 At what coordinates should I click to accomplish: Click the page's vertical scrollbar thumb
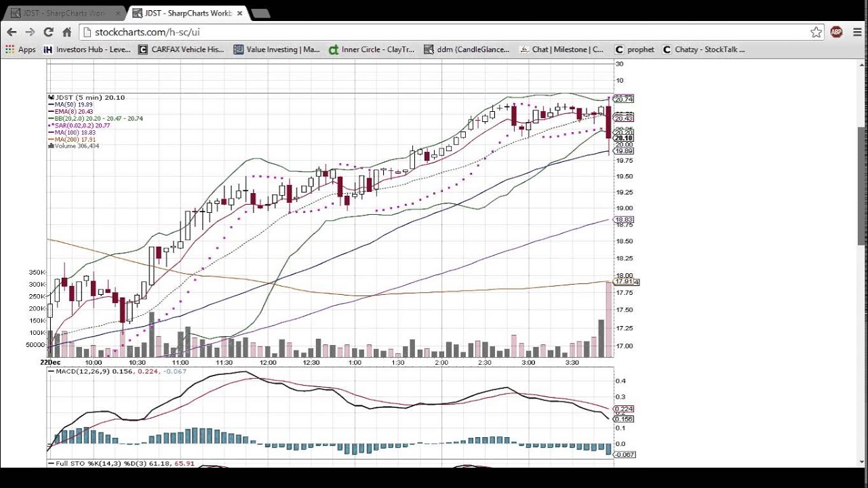(x=862, y=186)
